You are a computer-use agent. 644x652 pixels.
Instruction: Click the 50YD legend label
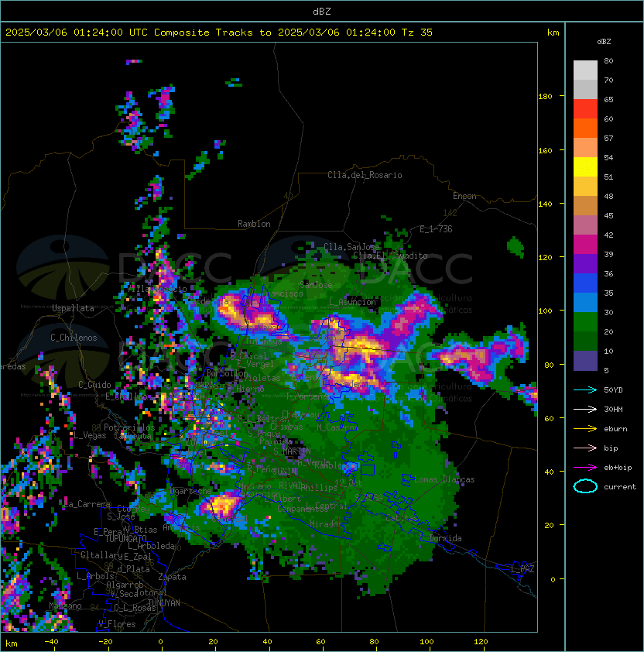point(613,390)
